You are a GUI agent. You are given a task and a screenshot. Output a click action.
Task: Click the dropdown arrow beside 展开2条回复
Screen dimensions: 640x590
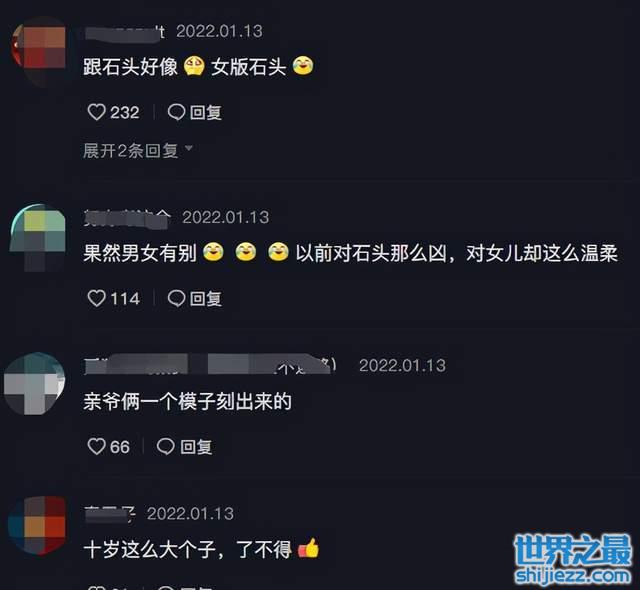coord(189,148)
